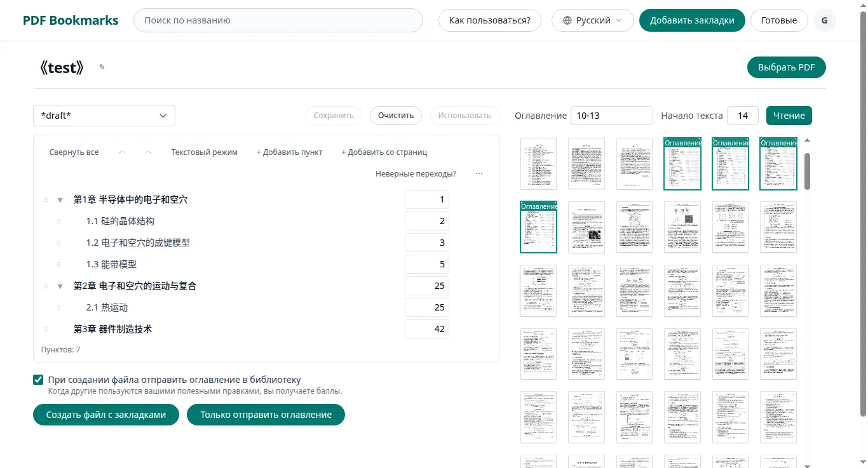The image size is (868, 468).
Task: Click drag handle for 2.1 热运动 row
Action: pyautogui.click(x=58, y=308)
